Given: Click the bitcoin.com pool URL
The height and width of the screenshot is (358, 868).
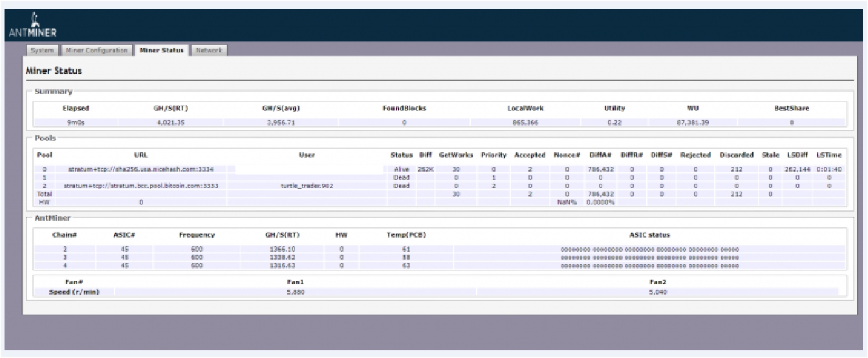Looking at the screenshot, I should pos(140,185).
